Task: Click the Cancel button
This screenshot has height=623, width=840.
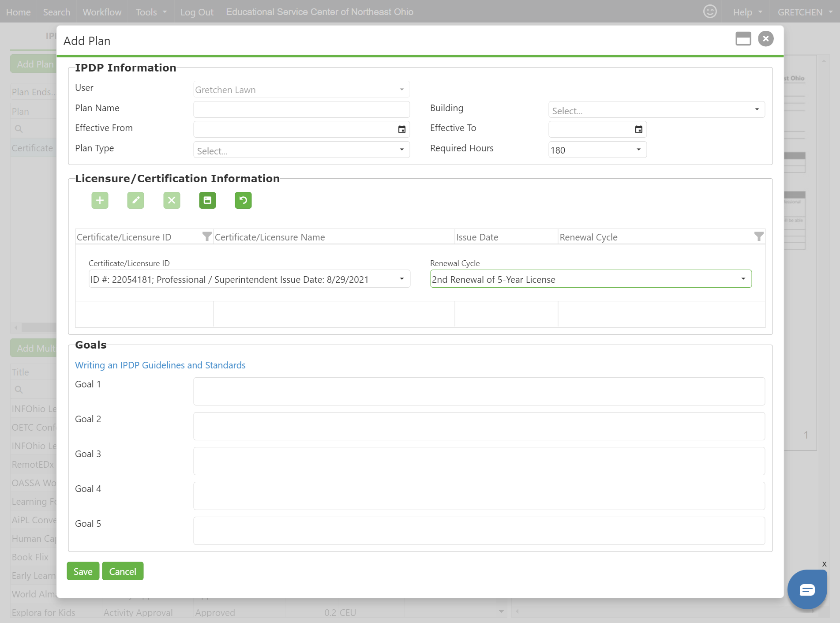Action: 123,571
